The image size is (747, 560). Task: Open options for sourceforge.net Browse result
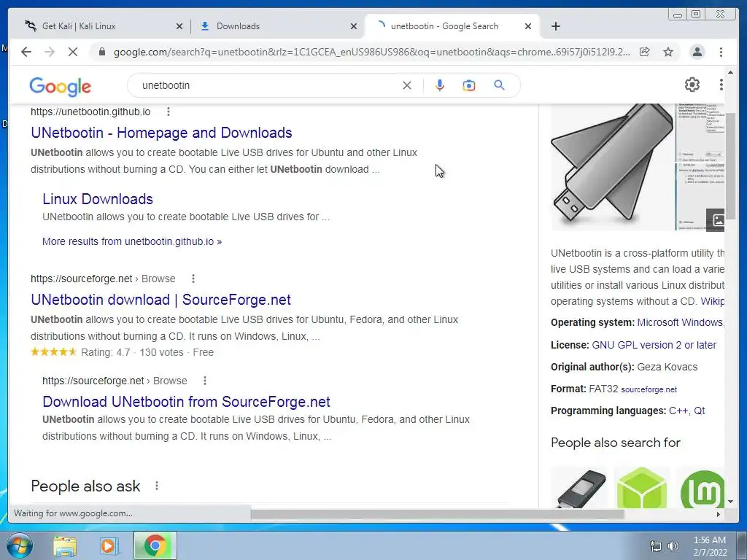(x=193, y=279)
